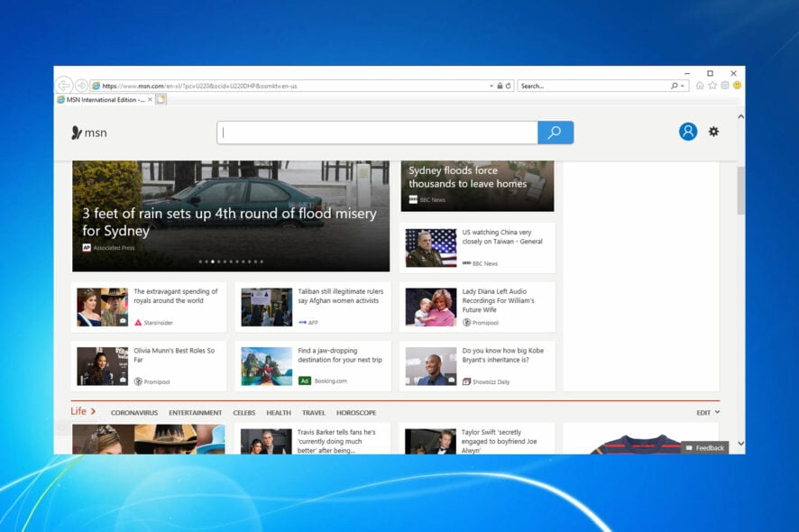Image resolution: width=799 pixels, height=532 pixels.
Task: Click the smiley feedback icon in toolbar
Action: [x=737, y=86]
